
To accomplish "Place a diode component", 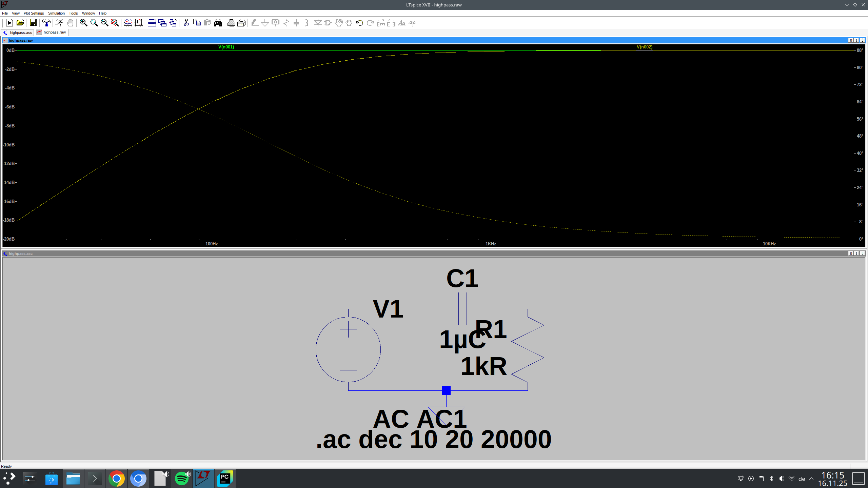I will point(317,23).
